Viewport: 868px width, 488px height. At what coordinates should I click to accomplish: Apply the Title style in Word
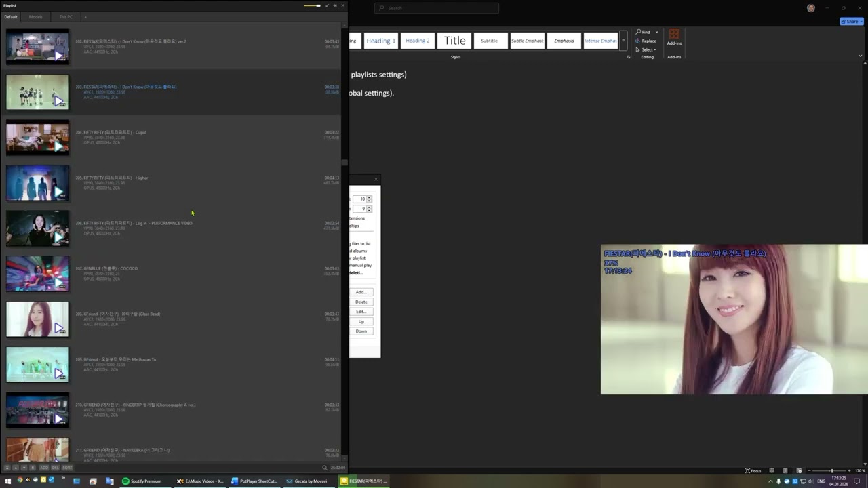[454, 41]
